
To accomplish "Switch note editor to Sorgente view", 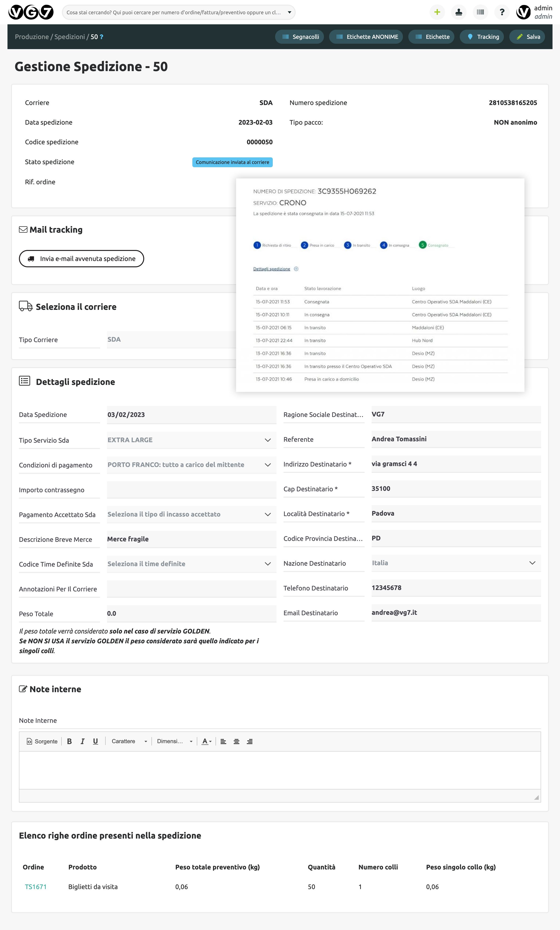I will 42,741.
